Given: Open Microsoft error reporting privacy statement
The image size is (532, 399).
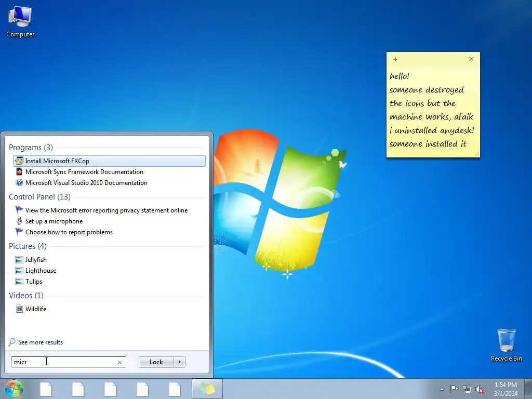Looking at the screenshot, I should [106, 210].
